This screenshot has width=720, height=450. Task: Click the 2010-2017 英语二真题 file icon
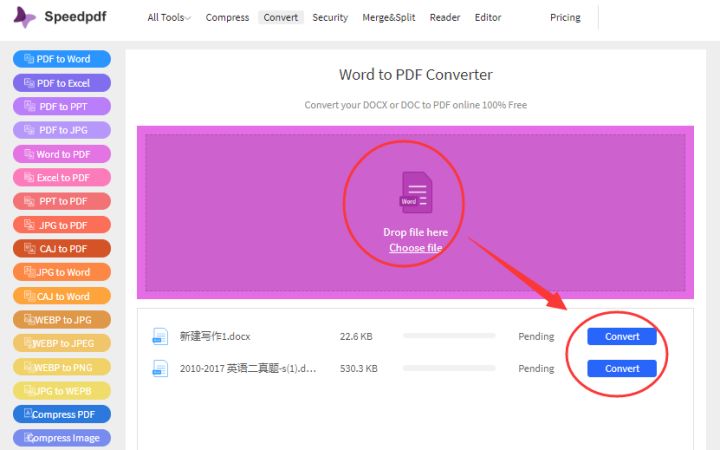click(x=160, y=368)
